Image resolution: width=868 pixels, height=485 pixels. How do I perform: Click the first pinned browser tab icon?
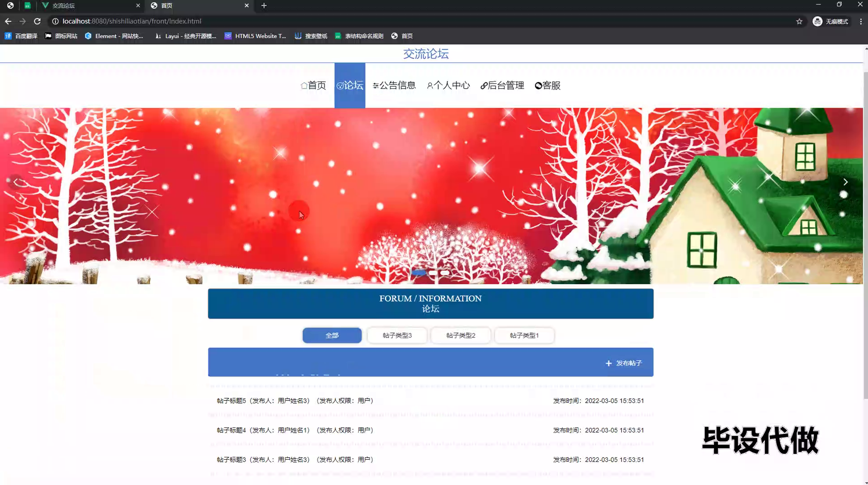(10, 5)
